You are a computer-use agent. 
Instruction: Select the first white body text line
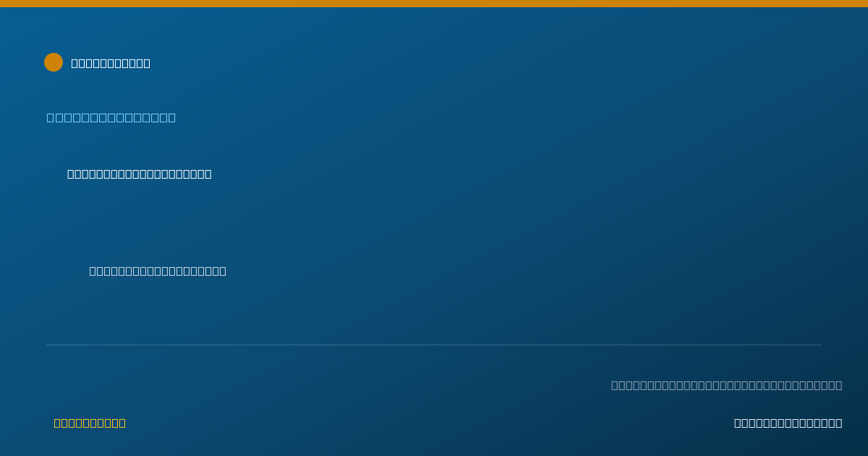coord(140,174)
